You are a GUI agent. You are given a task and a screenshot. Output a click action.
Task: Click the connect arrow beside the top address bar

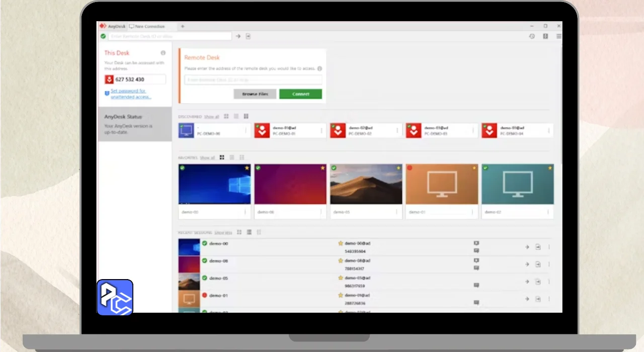coord(238,36)
